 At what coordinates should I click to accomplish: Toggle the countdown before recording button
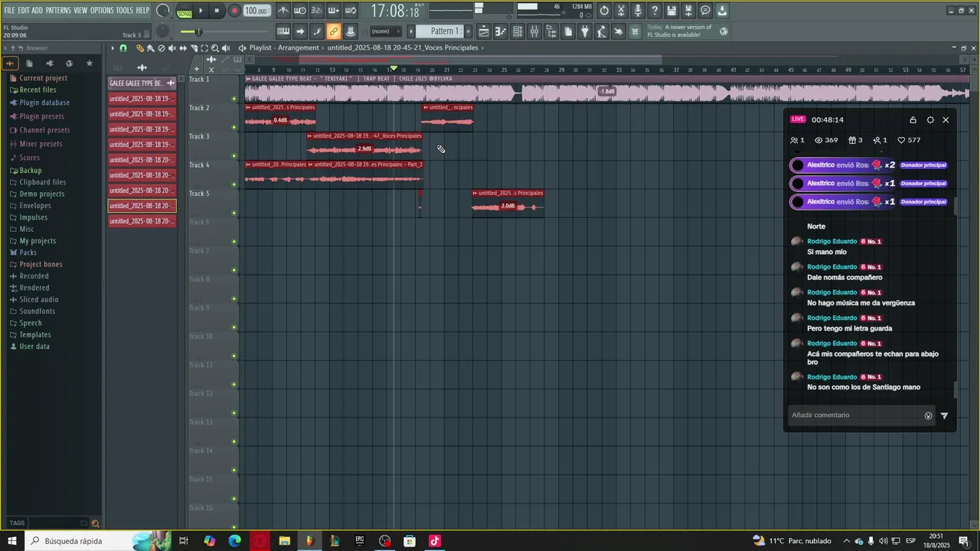coord(316,11)
